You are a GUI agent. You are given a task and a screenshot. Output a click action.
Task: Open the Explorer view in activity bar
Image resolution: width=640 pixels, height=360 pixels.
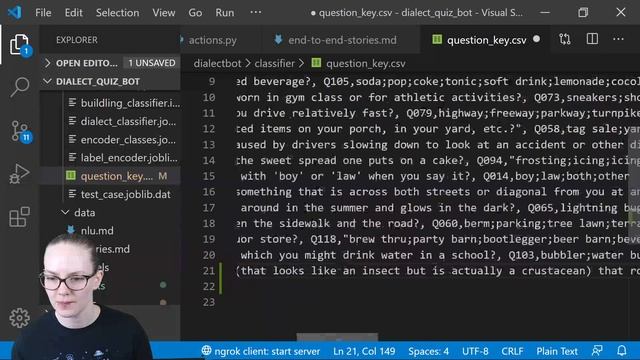pos(19,45)
